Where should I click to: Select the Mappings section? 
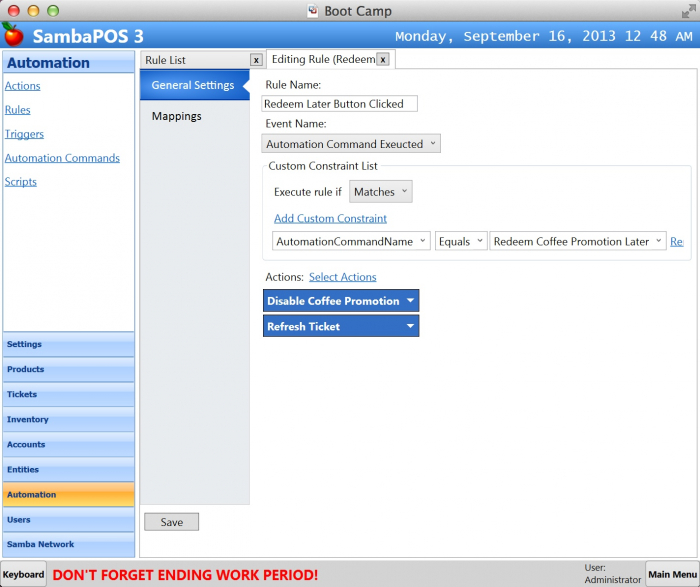pyautogui.click(x=177, y=116)
